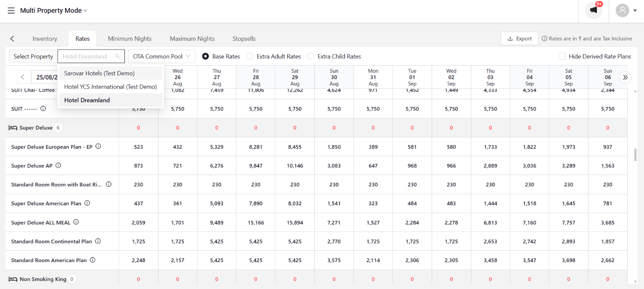
Task: Choose Hotel Dreamland in property list
Action: click(x=111, y=100)
